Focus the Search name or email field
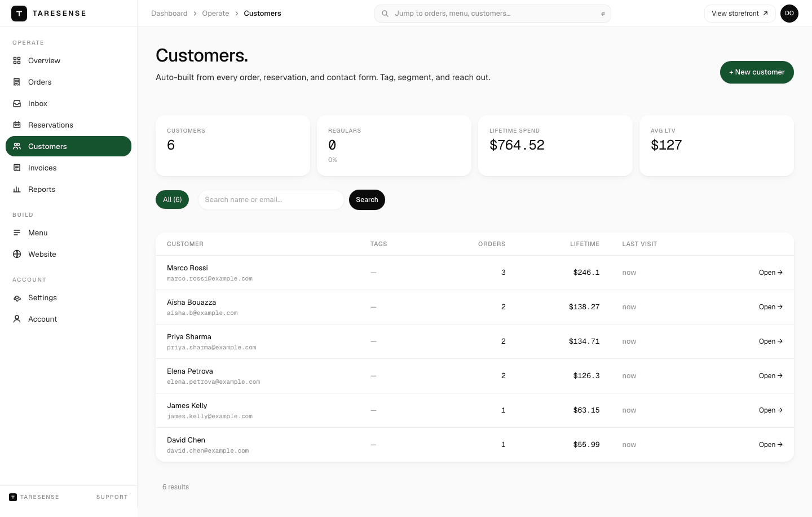812x517 pixels. [x=271, y=200]
